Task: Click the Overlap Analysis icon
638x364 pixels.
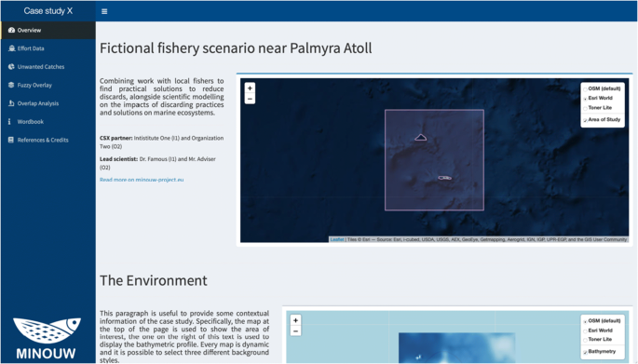Action: click(x=11, y=103)
